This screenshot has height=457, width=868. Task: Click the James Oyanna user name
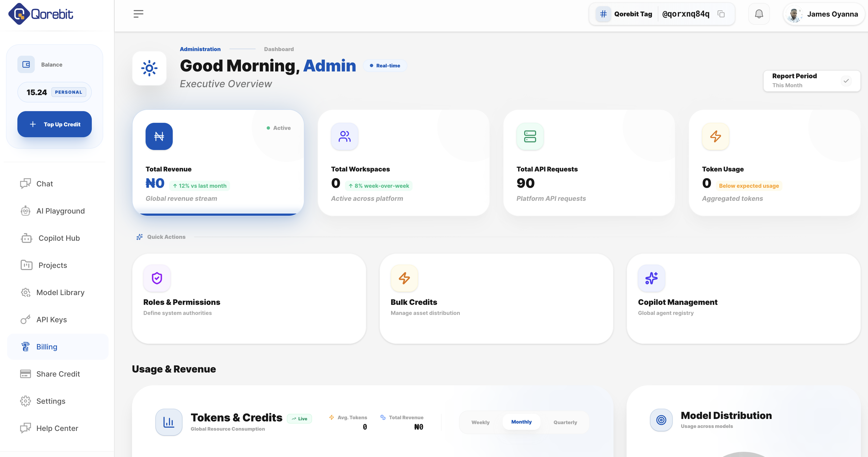[x=832, y=14]
